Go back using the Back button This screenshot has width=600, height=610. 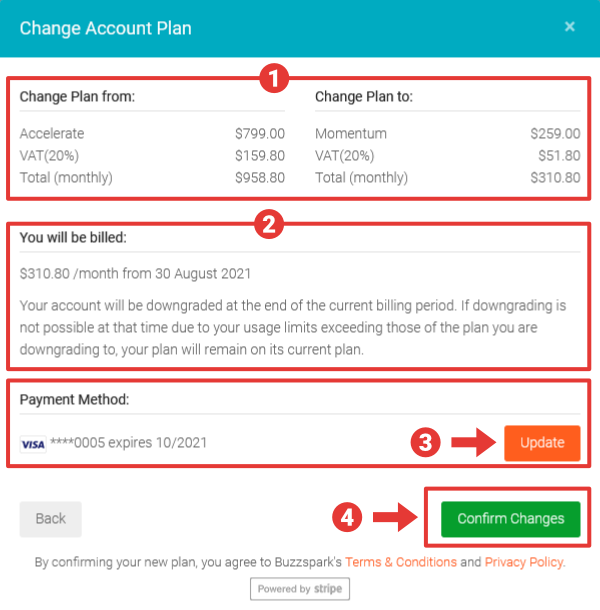50,519
